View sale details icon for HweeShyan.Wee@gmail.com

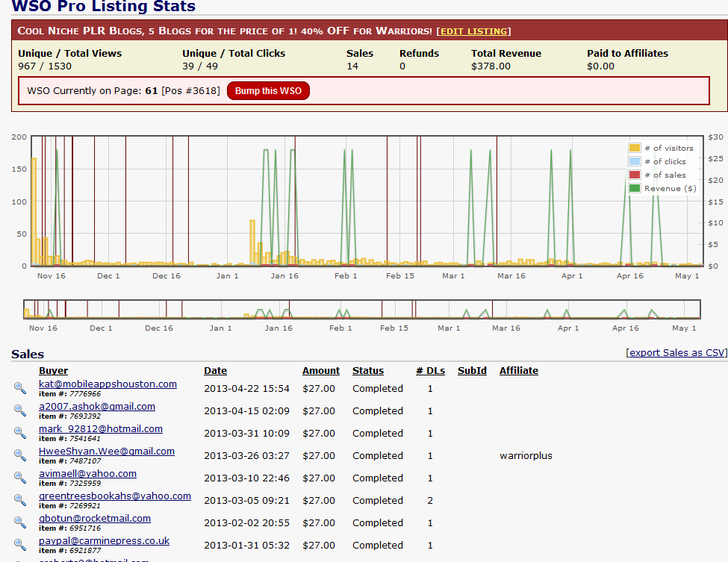coord(20,455)
